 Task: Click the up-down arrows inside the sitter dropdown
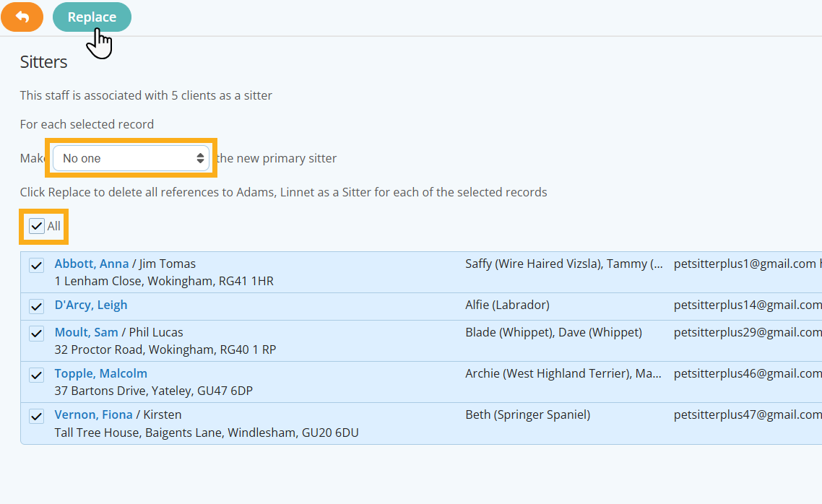click(200, 157)
